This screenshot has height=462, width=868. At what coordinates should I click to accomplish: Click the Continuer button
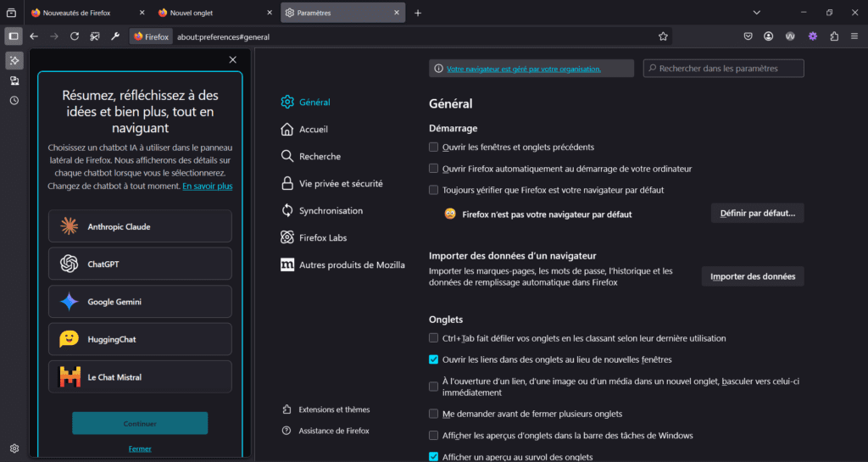point(140,423)
